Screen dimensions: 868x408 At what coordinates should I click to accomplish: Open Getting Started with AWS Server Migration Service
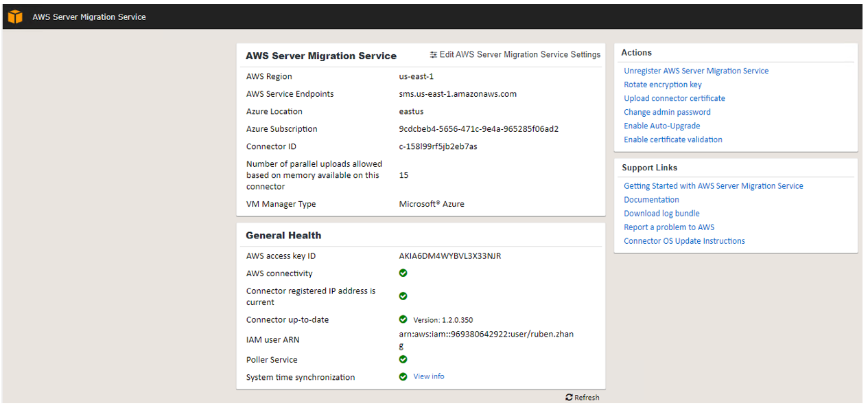point(713,186)
